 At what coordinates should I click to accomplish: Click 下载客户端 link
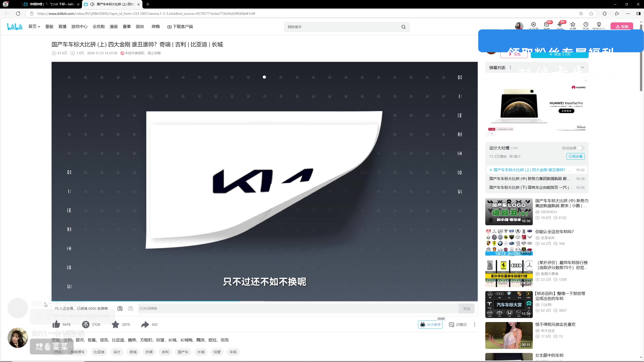tap(180, 27)
